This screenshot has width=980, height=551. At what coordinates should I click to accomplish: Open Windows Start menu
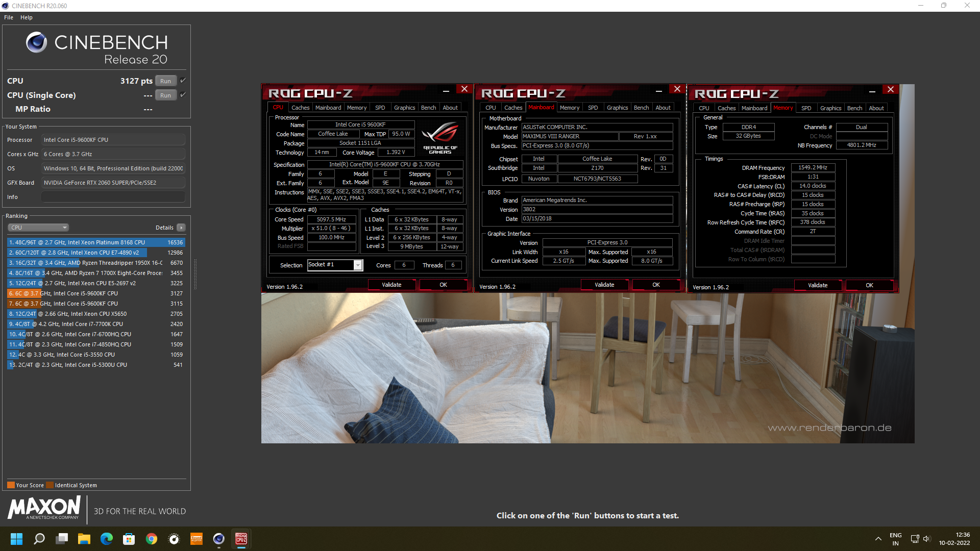coord(16,539)
